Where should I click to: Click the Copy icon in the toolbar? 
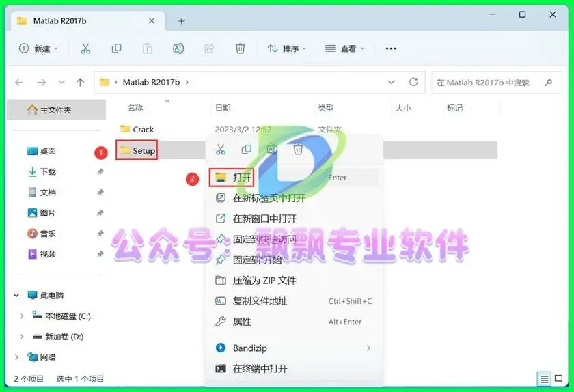tap(116, 48)
